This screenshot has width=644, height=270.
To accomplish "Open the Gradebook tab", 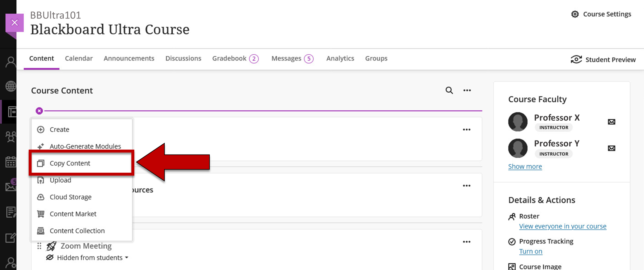I will pyautogui.click(x=235, y=58).
